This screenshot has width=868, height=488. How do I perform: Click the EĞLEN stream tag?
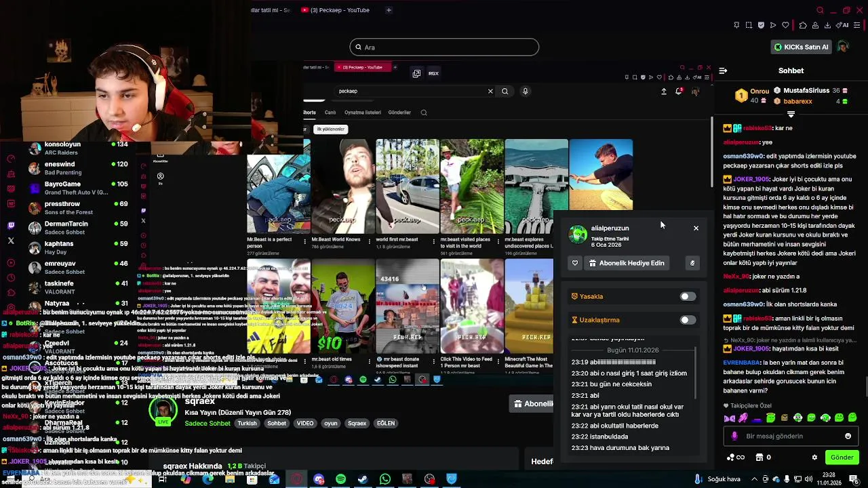(386, 423)
